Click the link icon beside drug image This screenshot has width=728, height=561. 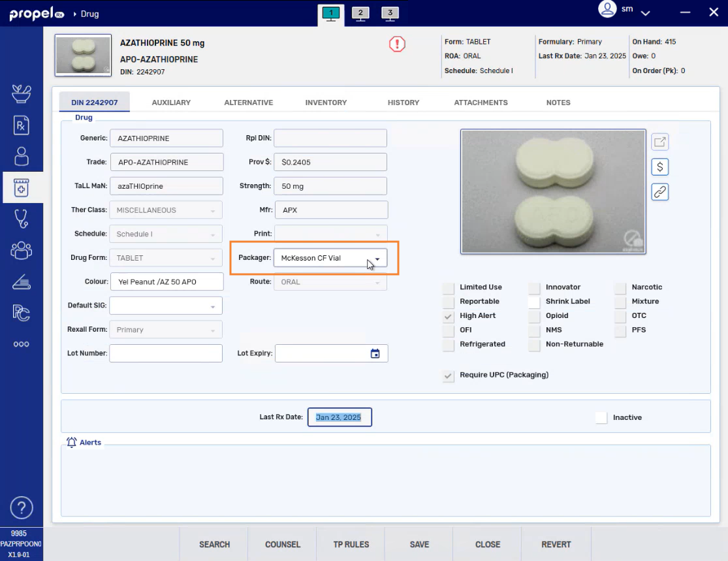point(659,192)
